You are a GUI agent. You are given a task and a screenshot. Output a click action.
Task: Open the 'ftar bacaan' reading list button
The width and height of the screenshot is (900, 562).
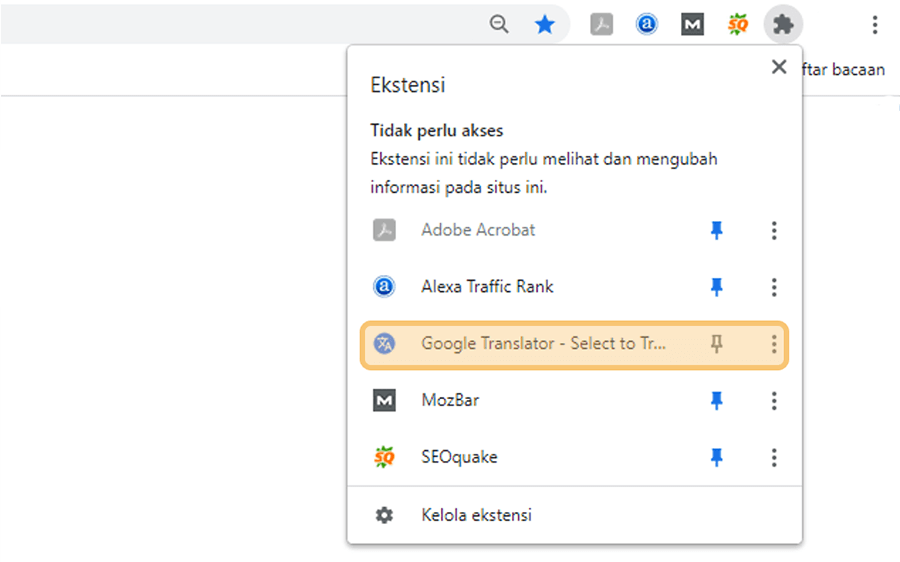tap(843, 69)
